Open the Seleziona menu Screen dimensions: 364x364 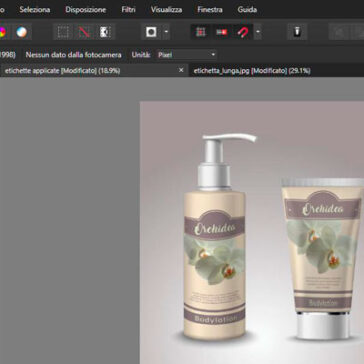[35, 10]
